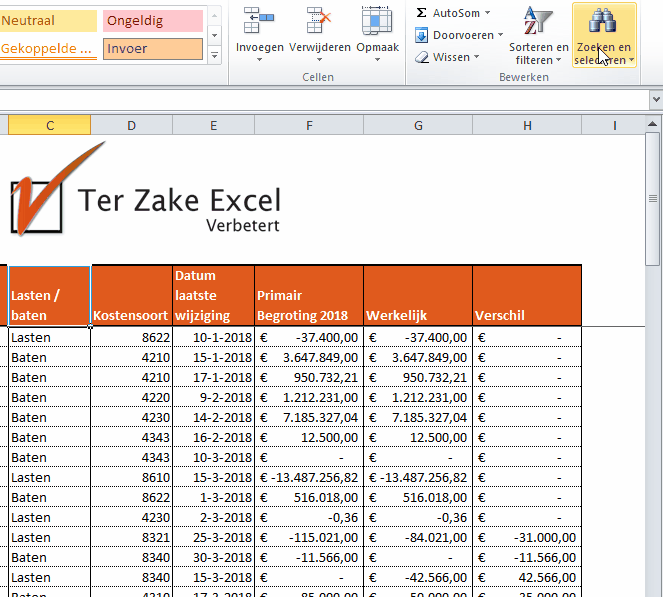
Task: Click Werkelijk cell 516.018,00
Action: tap(418, 498)
